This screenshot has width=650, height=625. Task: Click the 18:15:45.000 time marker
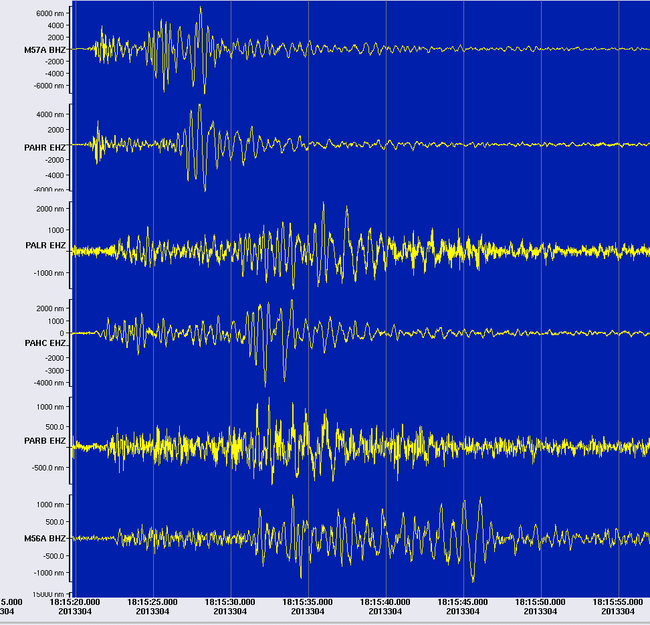(x=463, y=602)
